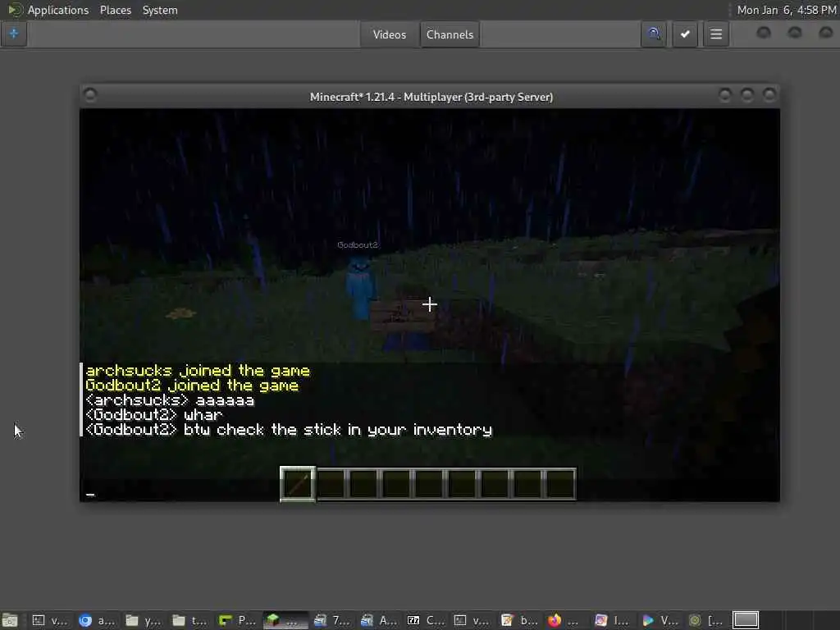Select the last hotbar slot
Screen dimensions: 840x630
tap(560, 484)
